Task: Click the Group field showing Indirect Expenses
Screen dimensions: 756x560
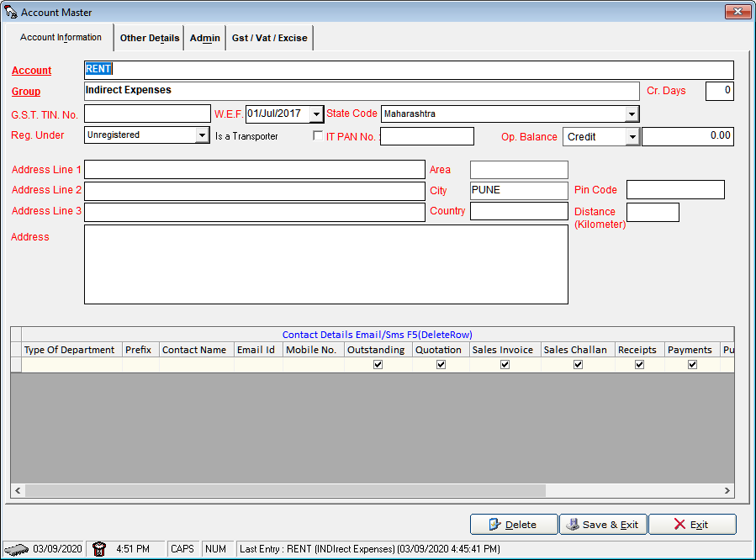Action: click(362, 91)
